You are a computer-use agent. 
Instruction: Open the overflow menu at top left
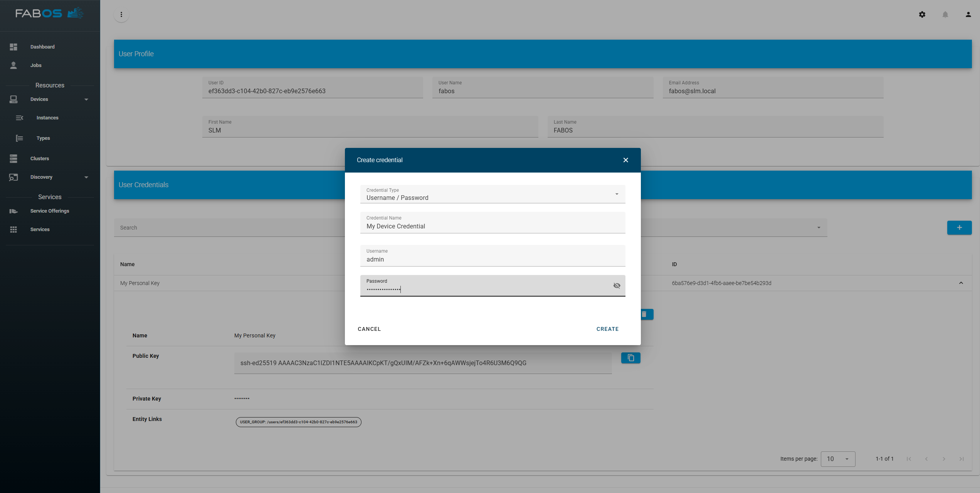click(121, 14)
